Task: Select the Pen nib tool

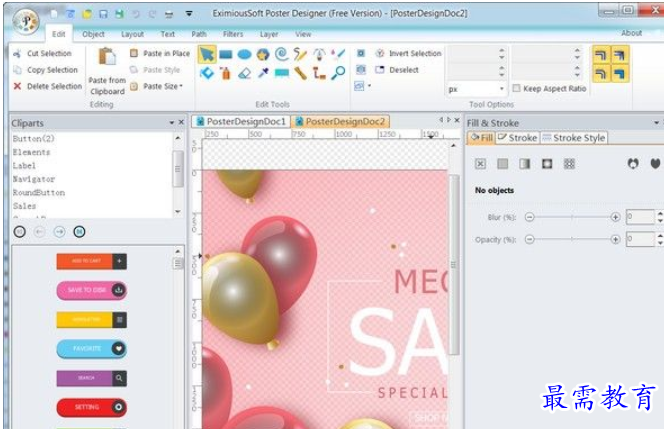Action: [x=319, y=54]
